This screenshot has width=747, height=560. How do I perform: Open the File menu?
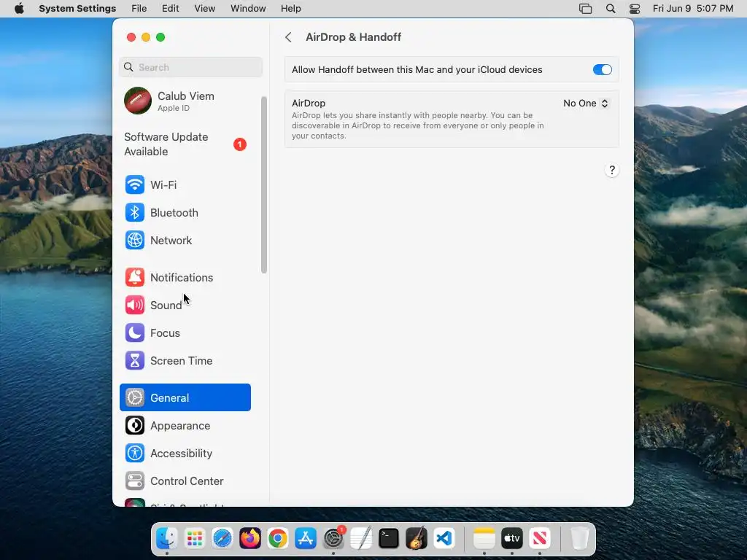tap(139, 9)
